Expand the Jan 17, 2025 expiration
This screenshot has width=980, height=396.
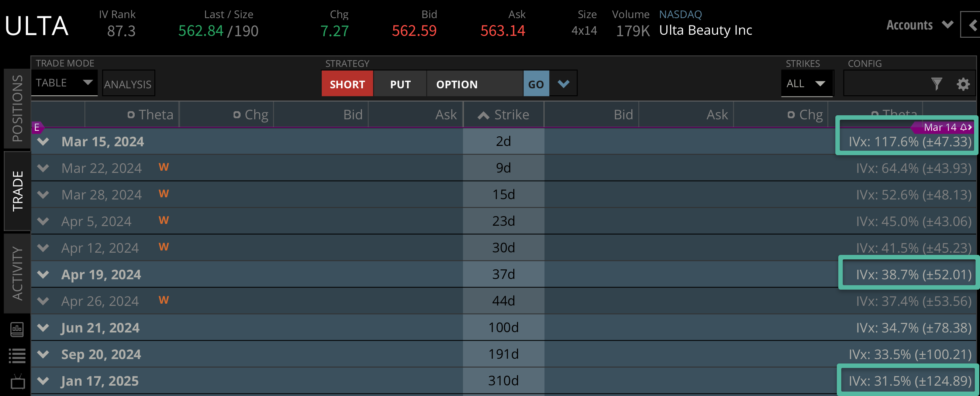(x=44, y=380)
